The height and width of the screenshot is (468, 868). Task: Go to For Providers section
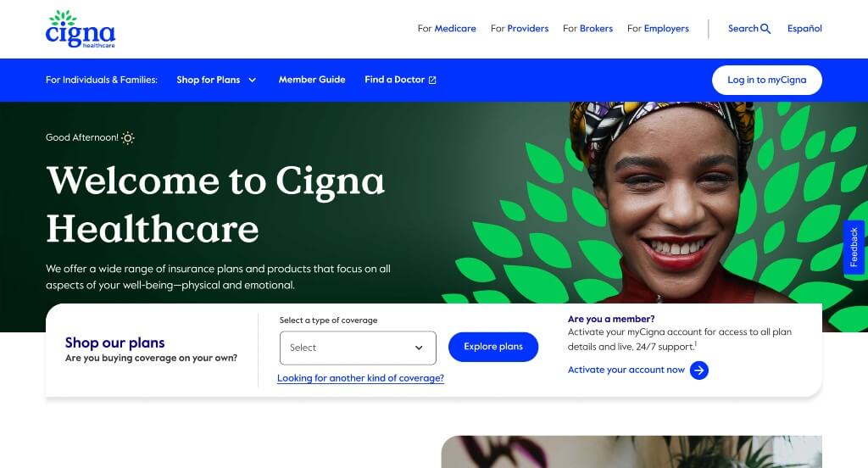[520, 28]
